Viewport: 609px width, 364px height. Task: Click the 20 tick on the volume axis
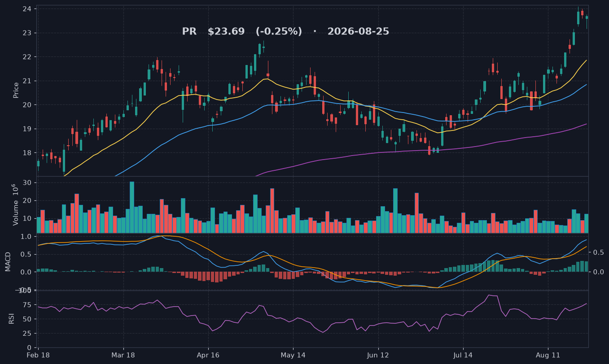click(x=27, y=200)
